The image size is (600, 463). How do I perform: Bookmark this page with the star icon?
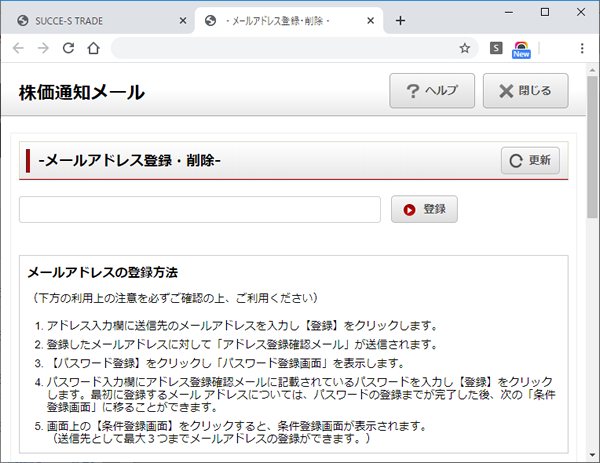coord(464,47)
